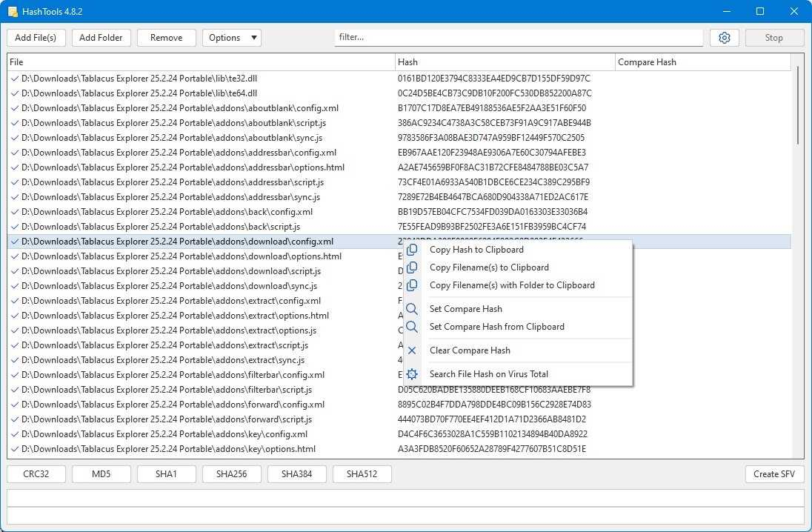Click the icon beside Copy Filename(s) with Folder

(x=412, y=285)
